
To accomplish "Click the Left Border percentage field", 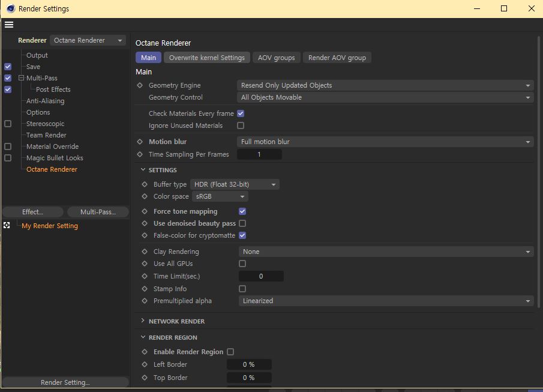I will (x=249, y=364).
